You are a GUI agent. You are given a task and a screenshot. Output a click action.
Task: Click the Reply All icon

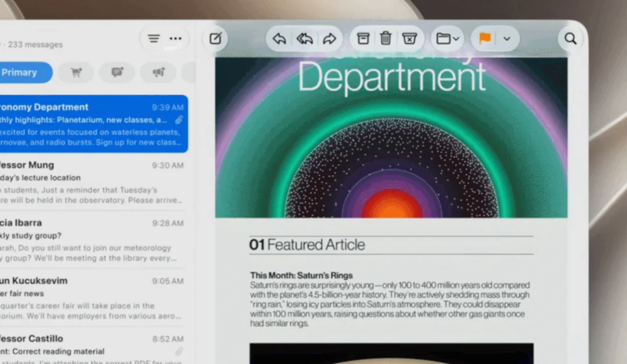(x=304, y=39)
